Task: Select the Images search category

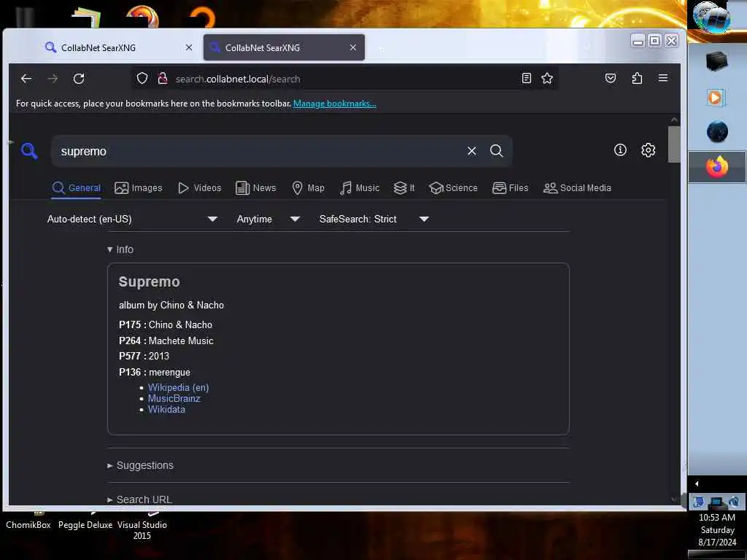Action: [x=139, y=188]
